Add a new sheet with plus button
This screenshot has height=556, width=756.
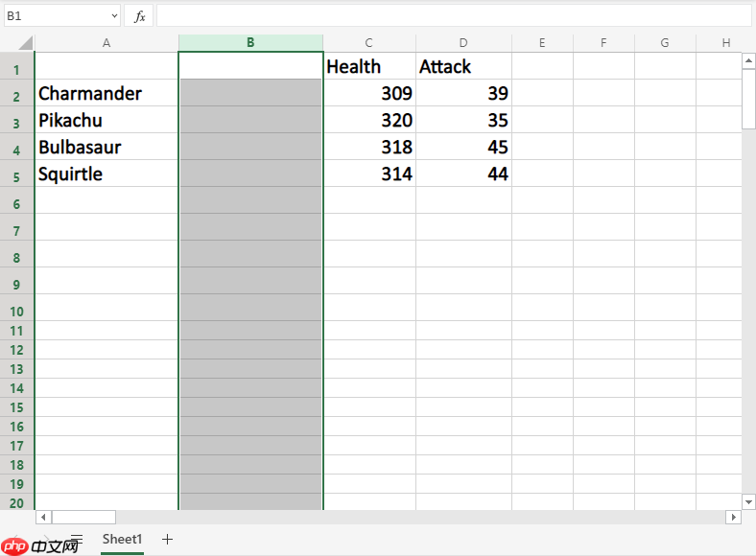pyautogui.click(x=167, y=539)
